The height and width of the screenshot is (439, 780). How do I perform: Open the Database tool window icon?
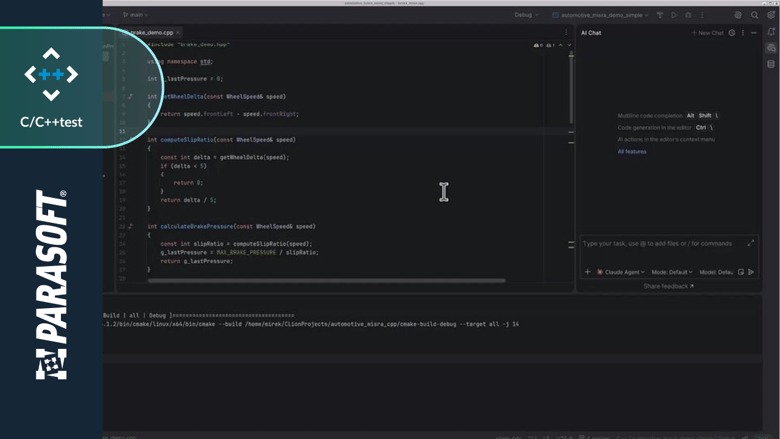pyautogui.click(x=771, y=64)
